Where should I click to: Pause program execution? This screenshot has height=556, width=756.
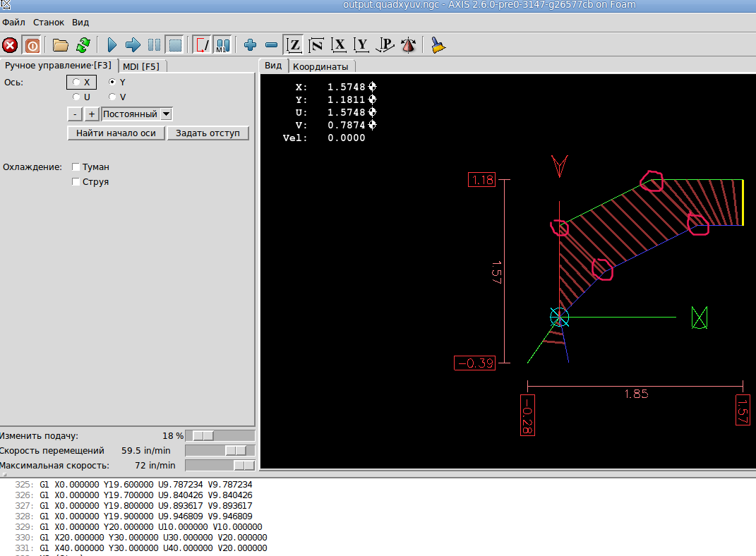tap(154, 46)
